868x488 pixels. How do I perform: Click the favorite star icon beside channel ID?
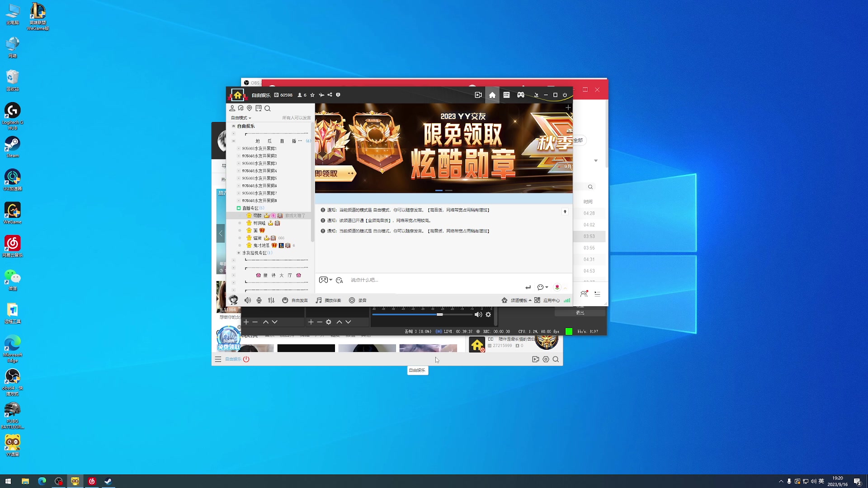(312, 95)
